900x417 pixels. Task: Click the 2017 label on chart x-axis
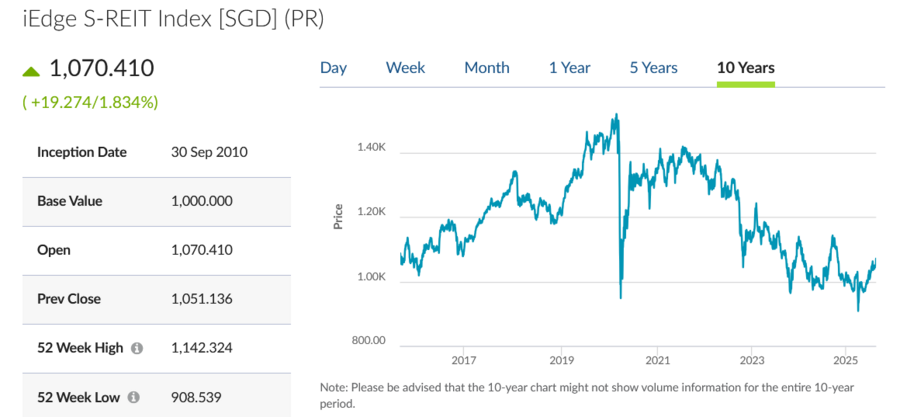(463, 360)
